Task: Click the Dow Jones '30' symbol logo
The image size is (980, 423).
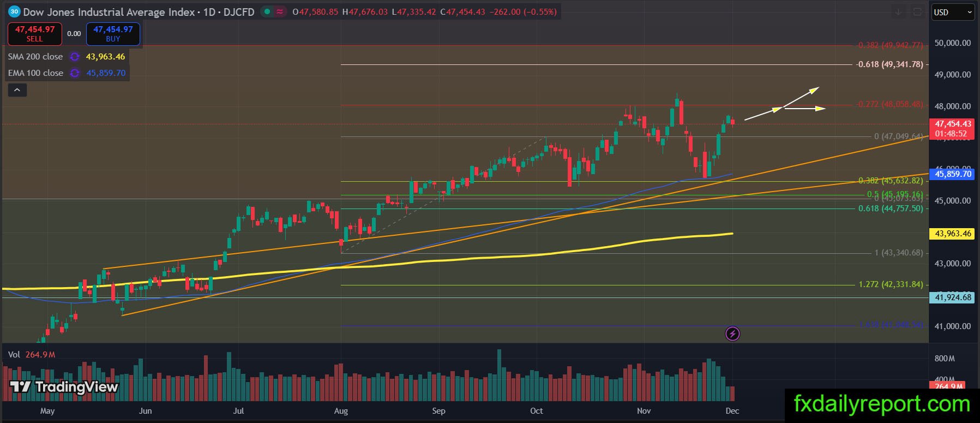Action: point(14,11)
